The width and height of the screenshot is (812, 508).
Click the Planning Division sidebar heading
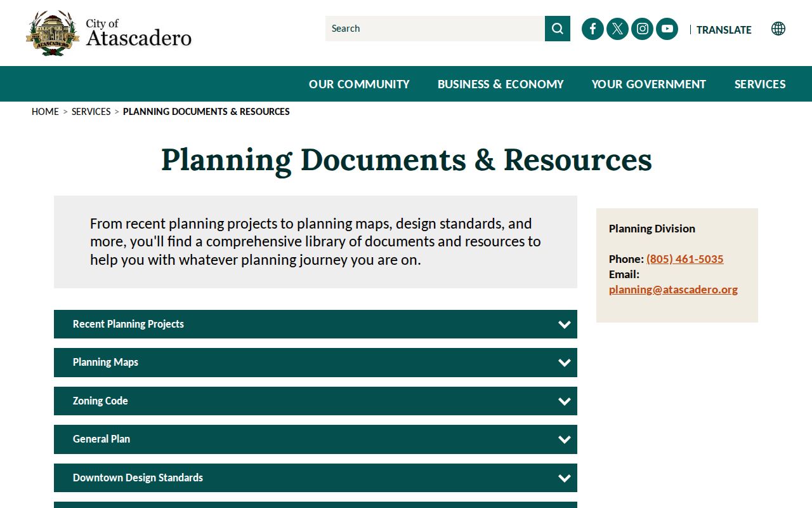[x=652, y=229]
